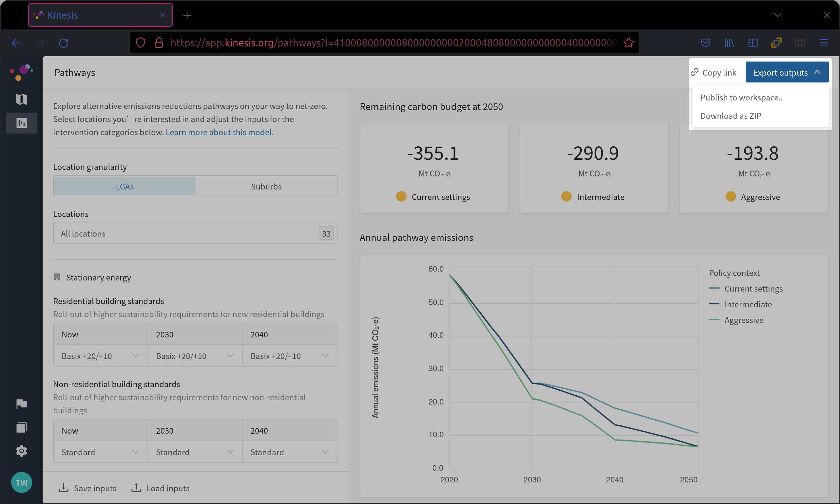Click the All locations field

(196, 233)
